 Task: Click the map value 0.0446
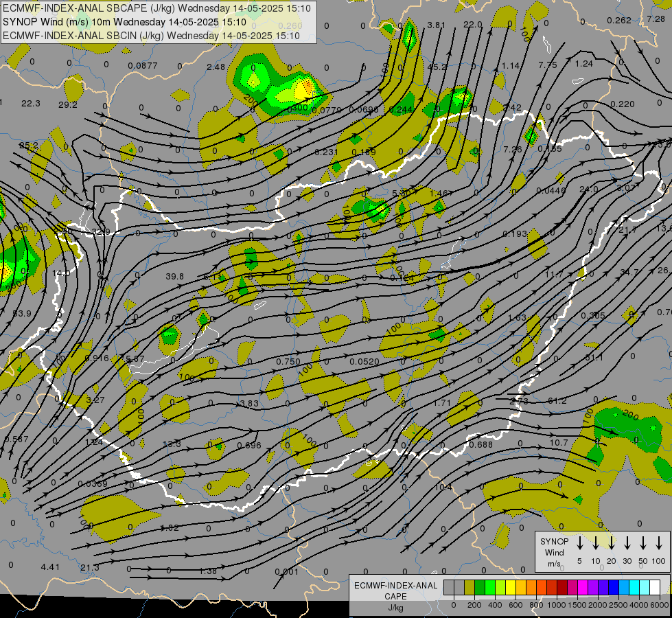tap(551, 190)
